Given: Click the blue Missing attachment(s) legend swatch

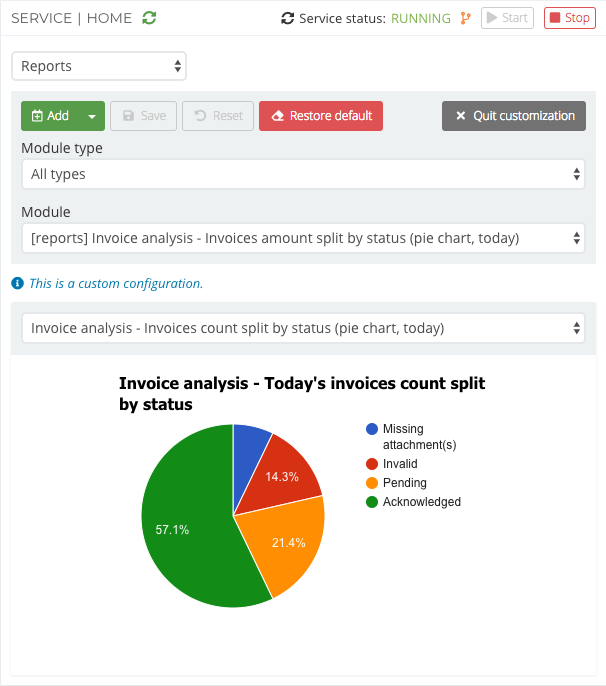Looking at the screenshot, I should pos(372,429).
